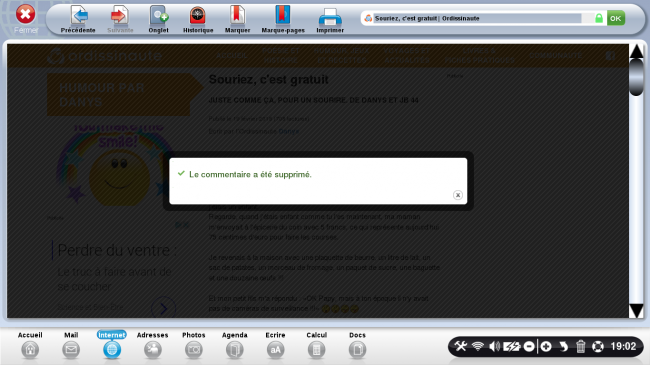
Task: Click the scrollbar down arrow
Action: point(636,311)
